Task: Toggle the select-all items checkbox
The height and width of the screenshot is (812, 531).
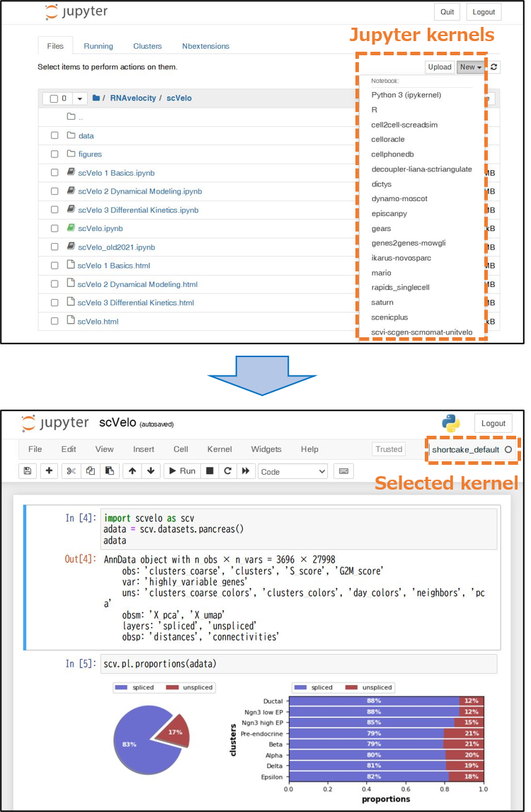Action: 54,98
